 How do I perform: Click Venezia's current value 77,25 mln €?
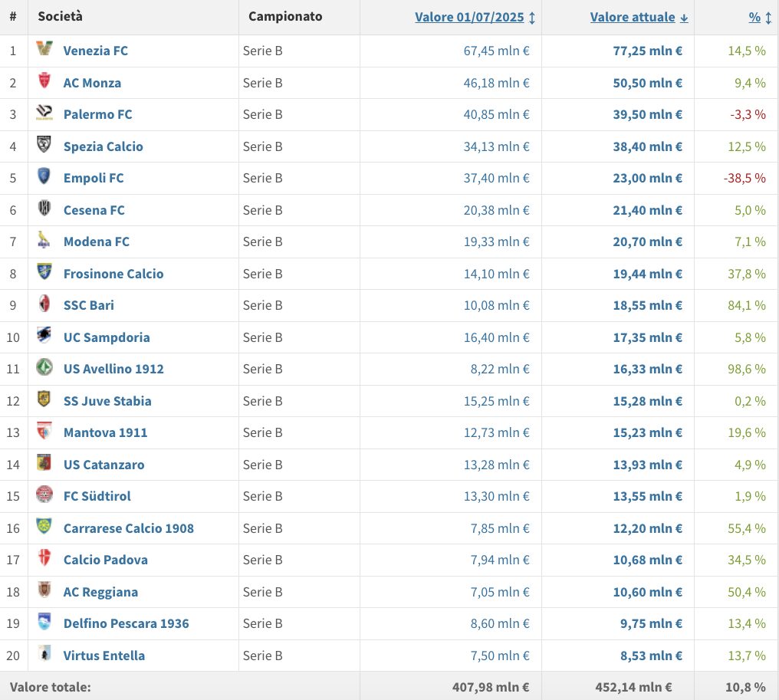647,51
